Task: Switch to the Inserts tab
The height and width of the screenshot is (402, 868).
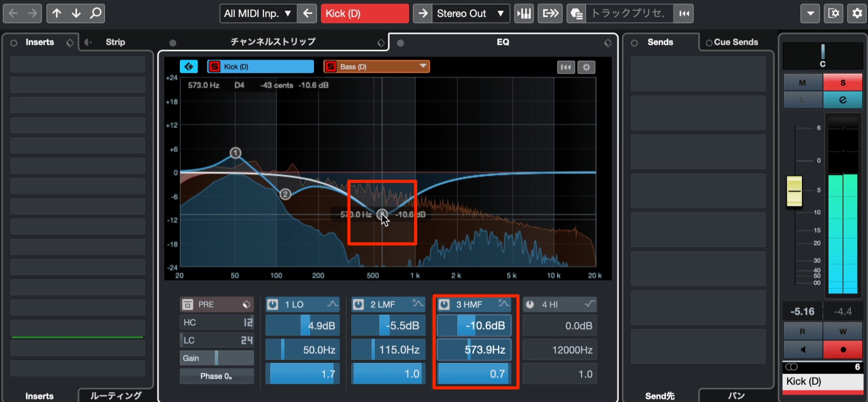Action: (x=40, y=42)
